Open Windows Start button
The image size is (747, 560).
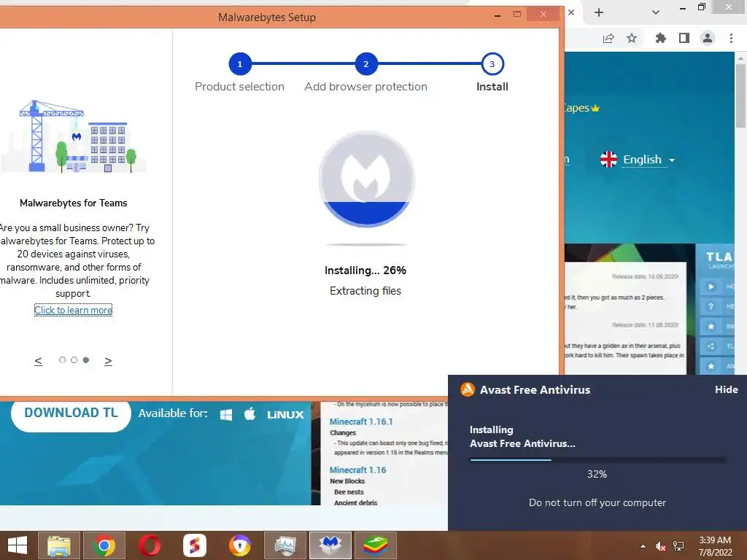[18, 545]
